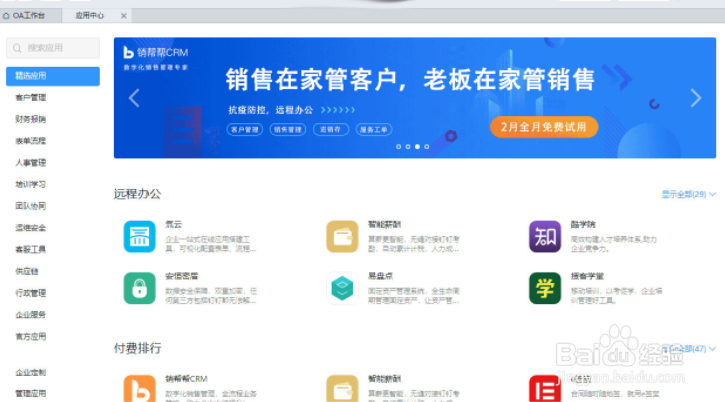Open the 智能薪酬 icon under 付费排行

coord(342,389)
